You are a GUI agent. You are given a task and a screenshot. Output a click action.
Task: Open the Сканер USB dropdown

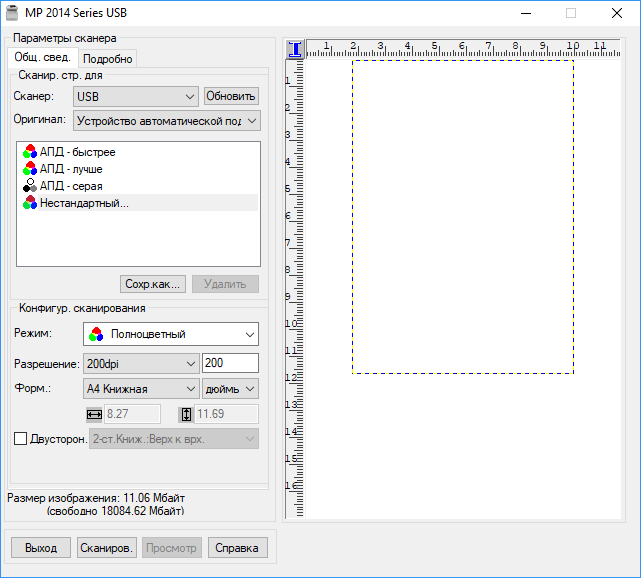tap(136, 97)
